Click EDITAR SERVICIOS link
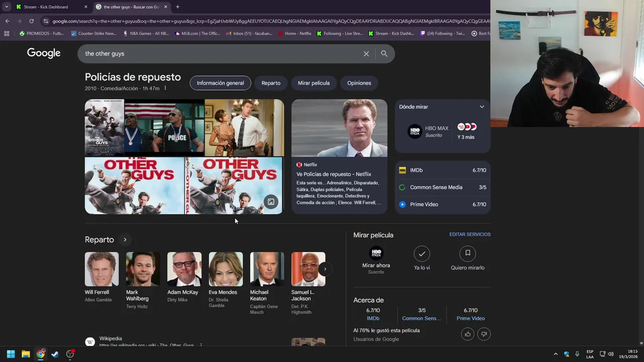 point(470,234)
